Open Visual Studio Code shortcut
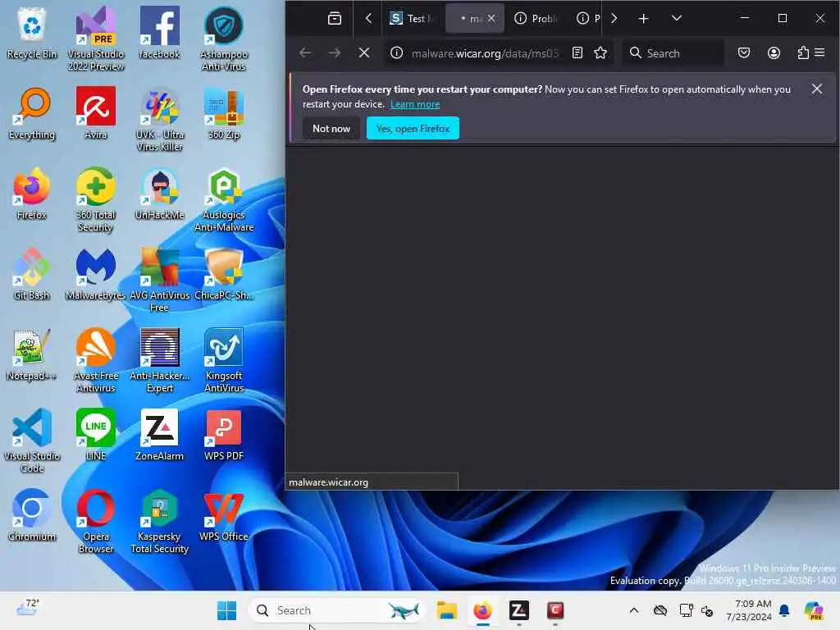The height and width of the screenshot is (630, 840). 32,441
